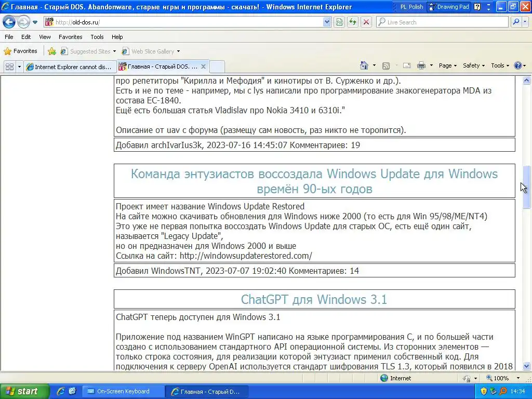Open the Edit menu
The width and height of the screenshot is (532, 399).
(26, 37)
